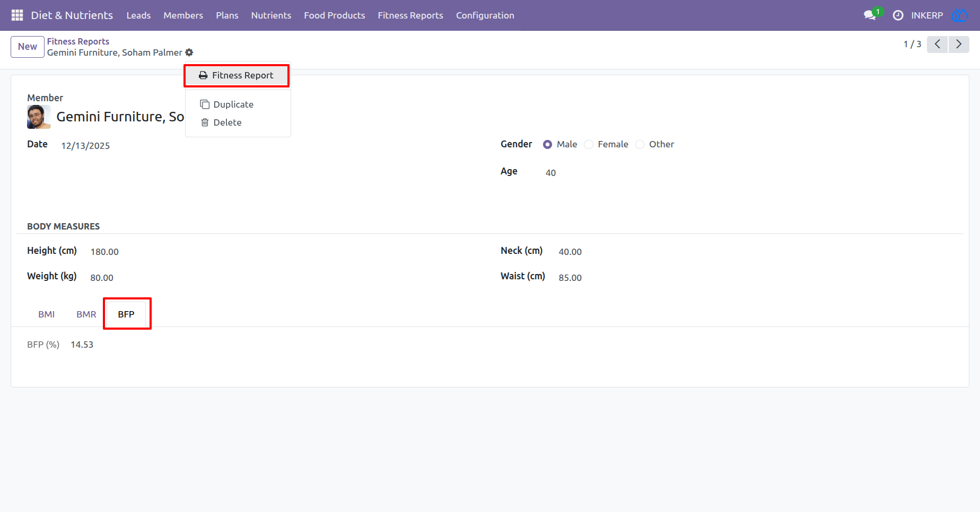The height and width of the screenshot is (512, 980).
Task: Go to the next record arrow
Action: click(959, 44)
